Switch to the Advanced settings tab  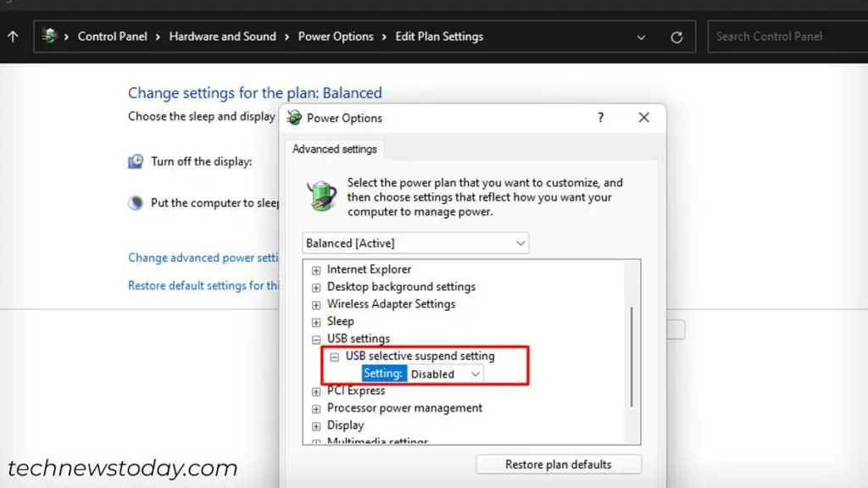click(334, 148)
